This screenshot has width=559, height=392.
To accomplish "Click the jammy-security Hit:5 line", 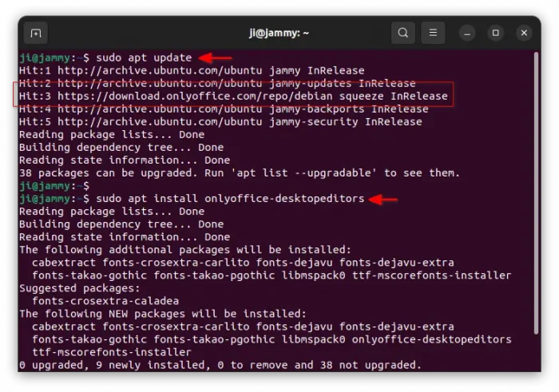I will [x=220, y=121].
